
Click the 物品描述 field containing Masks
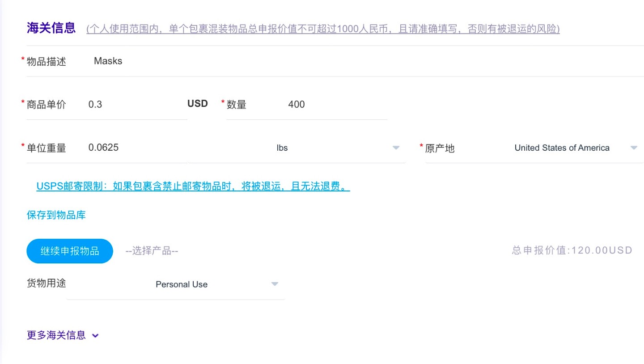pyautogui.click(x=367, y=61)
